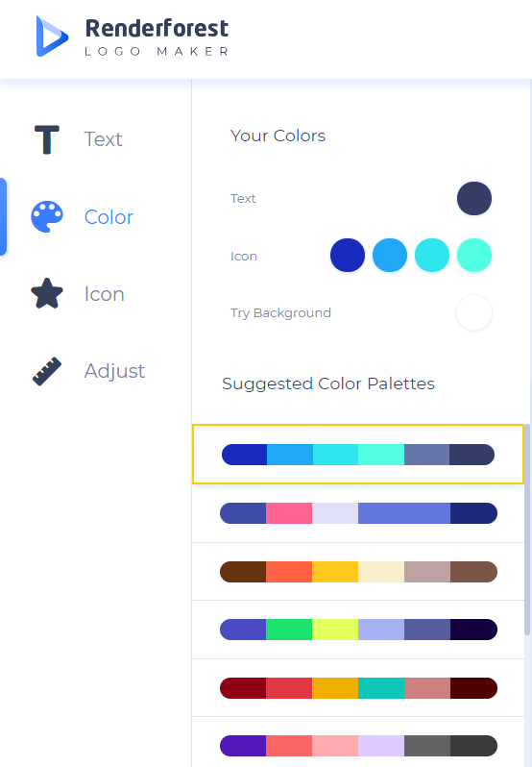Viewport: 532px width, 767px height.
Task: Click the palette list vertical scrollbar
Action: tap(527, 530)
